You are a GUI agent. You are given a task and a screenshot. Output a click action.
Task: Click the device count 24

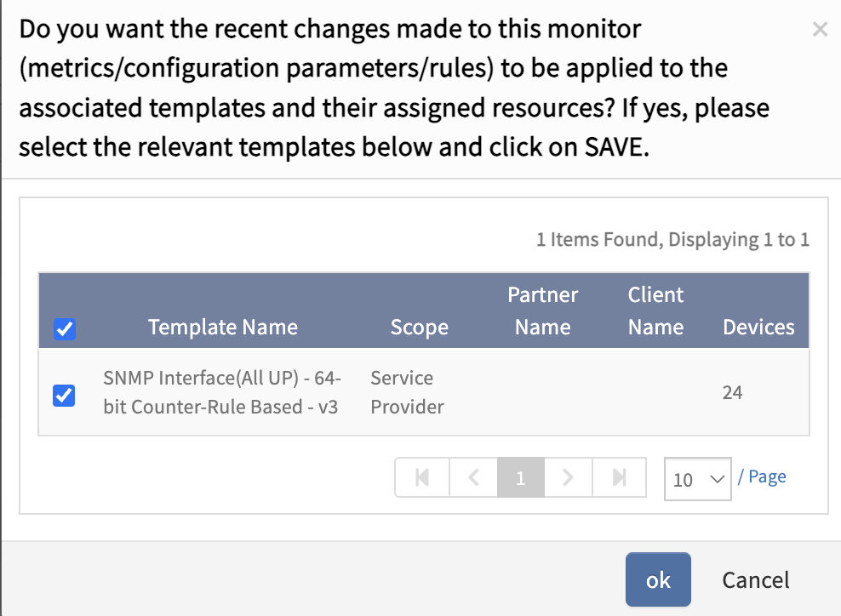tap(732, 393)
